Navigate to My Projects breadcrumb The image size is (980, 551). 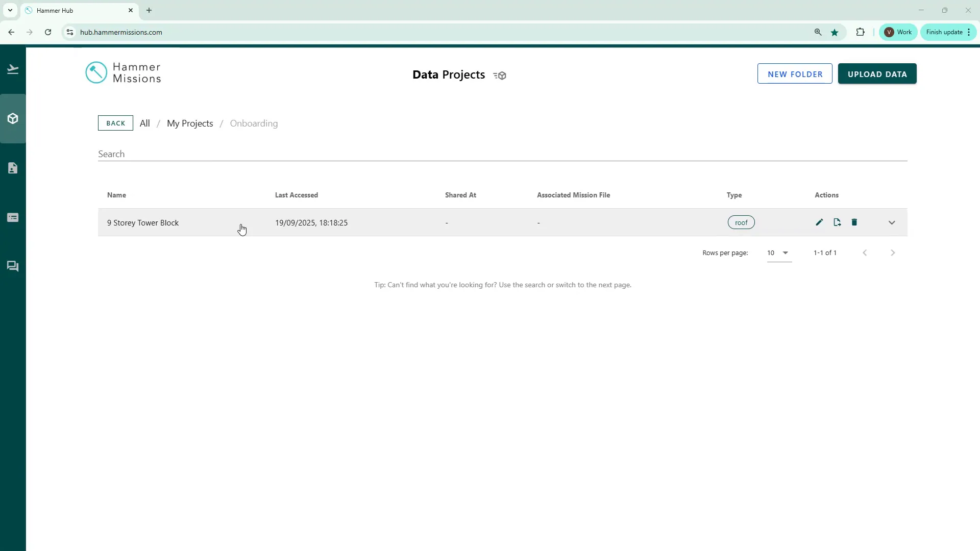tap(190, 123)
